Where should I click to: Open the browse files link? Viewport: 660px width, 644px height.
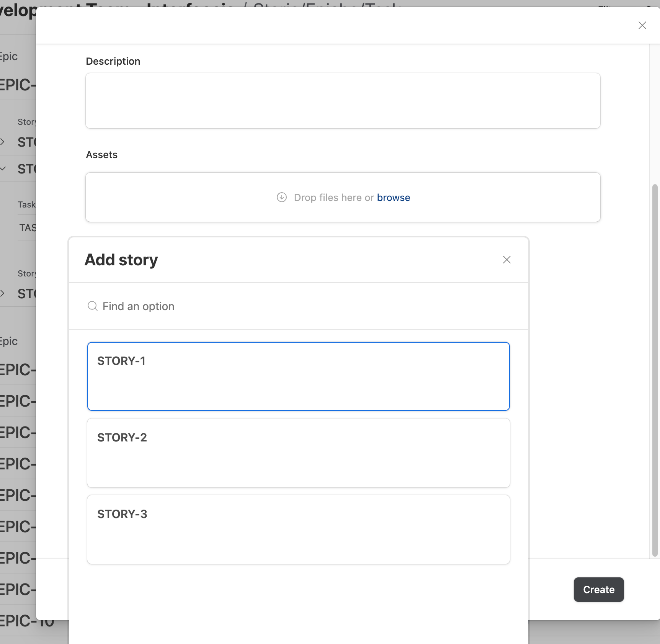[393, 198]
